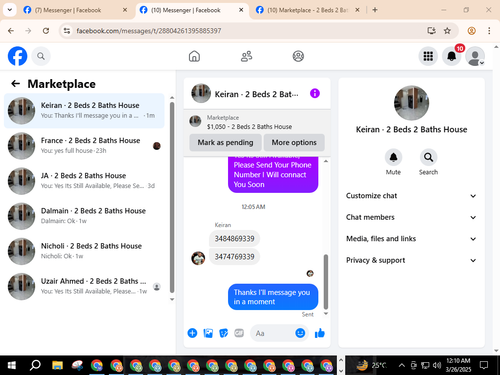Image resolution: width=500 pixels, height=375 pixels.
Task: Open the Facebook menu grid icon
Action: [428, 56]
